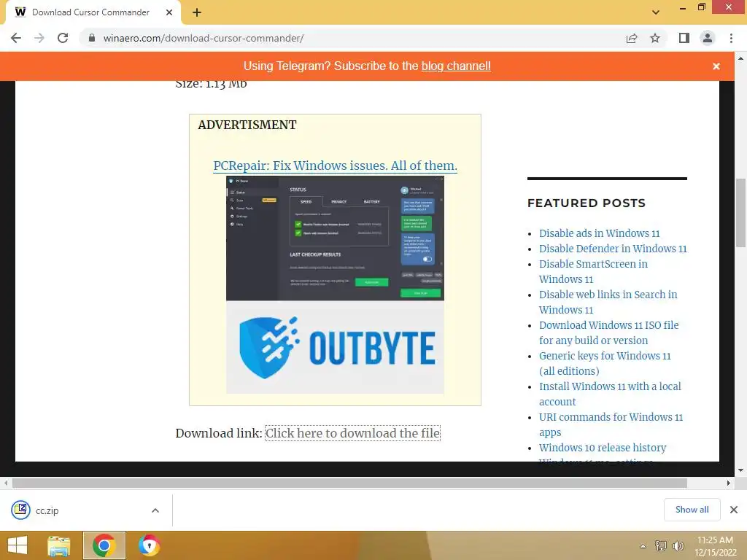
Task: Share this page icon in address bar
Action: (x=632, y=38)
